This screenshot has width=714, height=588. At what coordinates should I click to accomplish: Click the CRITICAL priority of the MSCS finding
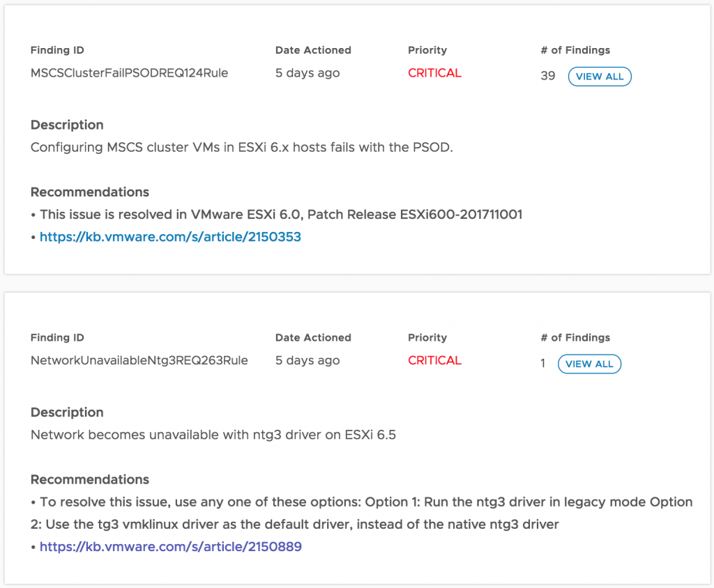tap(434, 73)
